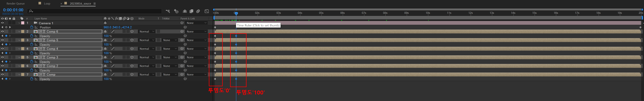This screenshot has height=101, width=644.
Task: Hide the 원형 Comp 5 layer
Action: 3,40
